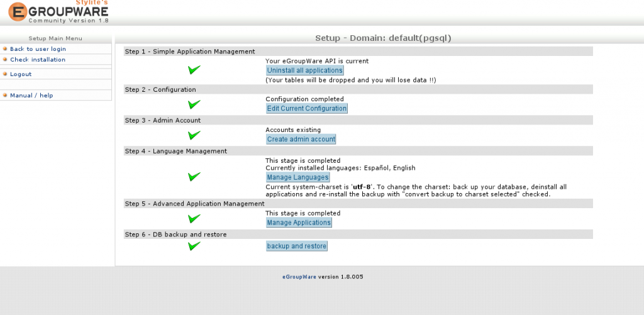
Task: Open Check installation from setup menu
Action: [37, 60]
